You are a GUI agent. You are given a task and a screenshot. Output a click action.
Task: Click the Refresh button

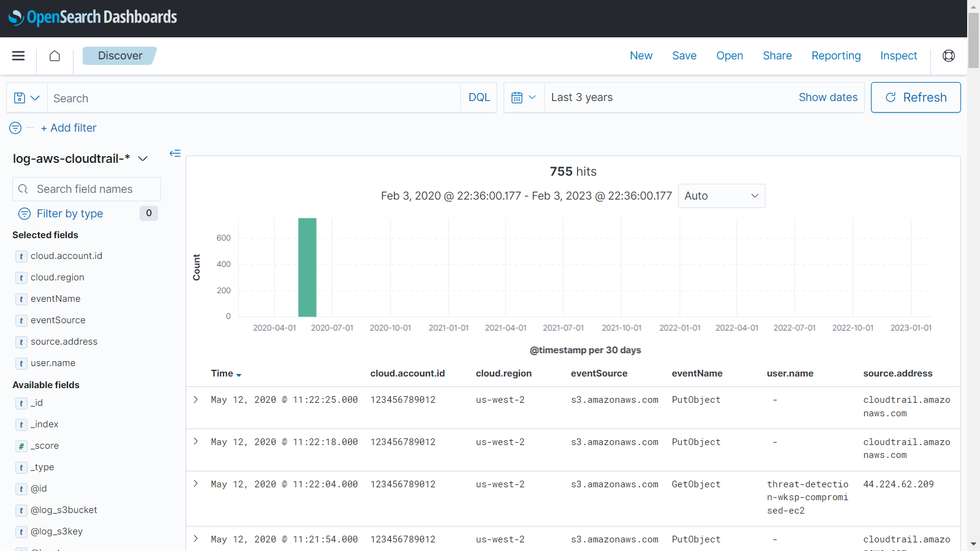915,98
